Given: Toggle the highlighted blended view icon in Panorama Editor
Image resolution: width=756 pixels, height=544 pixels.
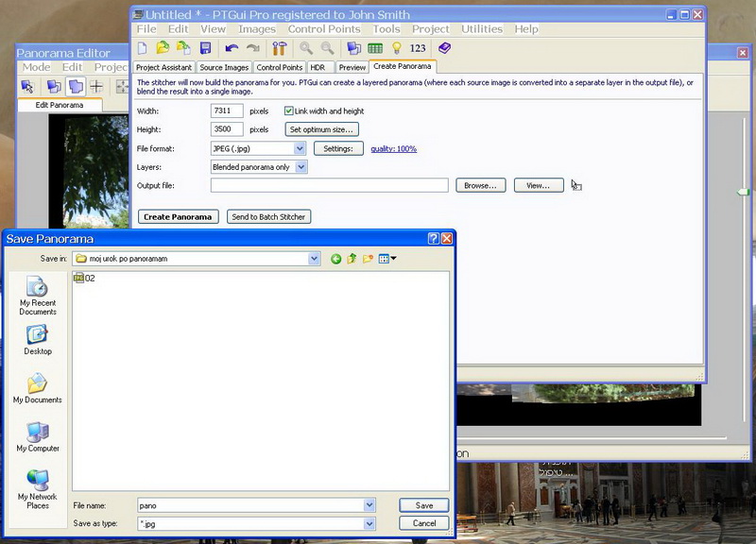Looking at the screenshot, I should pyautogui.click(x=76, y=87).
